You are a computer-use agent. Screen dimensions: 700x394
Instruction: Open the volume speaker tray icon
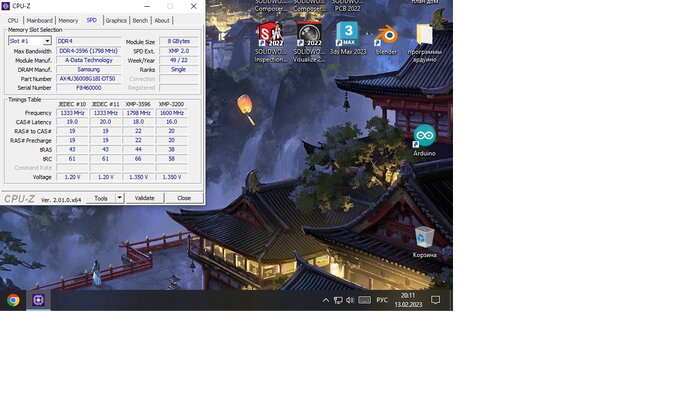[x=350, y=300]
